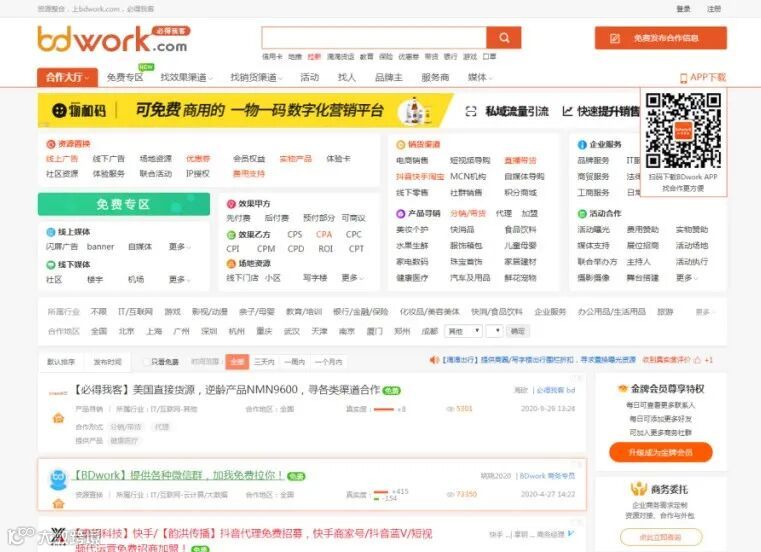Click the BDwork blue avatar icon

coord(58,478)
